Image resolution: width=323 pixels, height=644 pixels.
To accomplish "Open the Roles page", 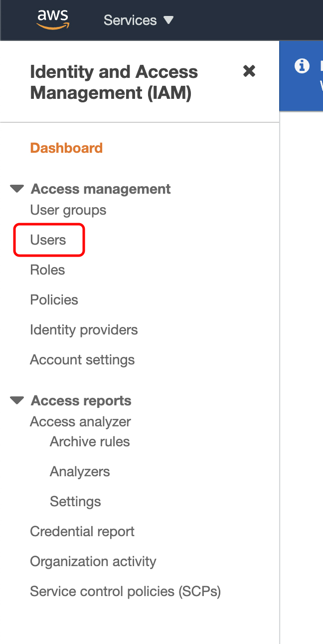I will click(x=47, y=270).
